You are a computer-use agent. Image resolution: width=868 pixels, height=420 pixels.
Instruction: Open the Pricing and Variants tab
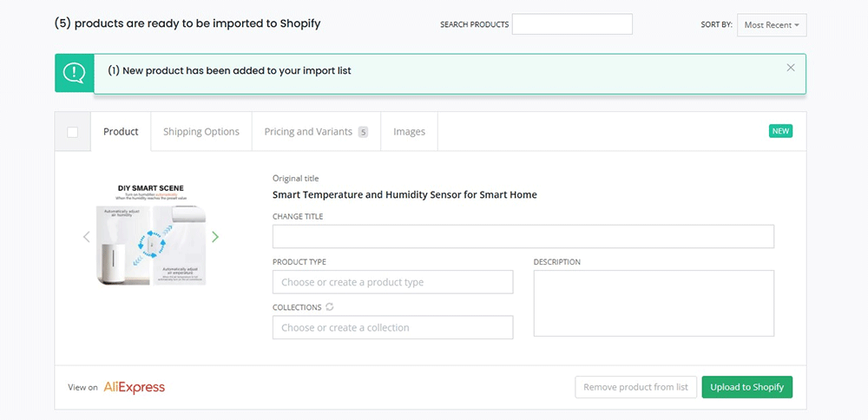point(308,132)
